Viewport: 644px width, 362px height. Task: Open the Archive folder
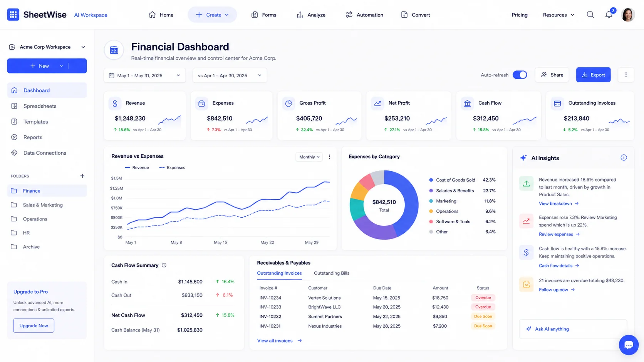47,247
